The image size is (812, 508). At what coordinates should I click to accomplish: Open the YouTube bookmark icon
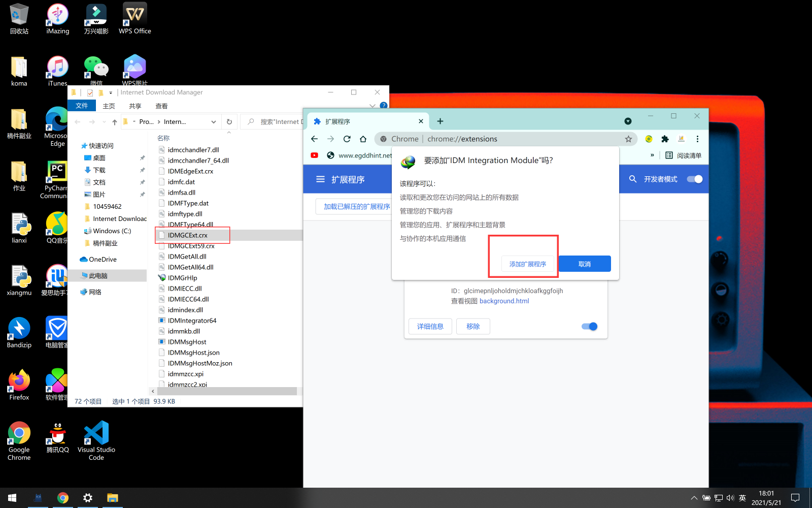pyautogui.click(x=314, y=155)
